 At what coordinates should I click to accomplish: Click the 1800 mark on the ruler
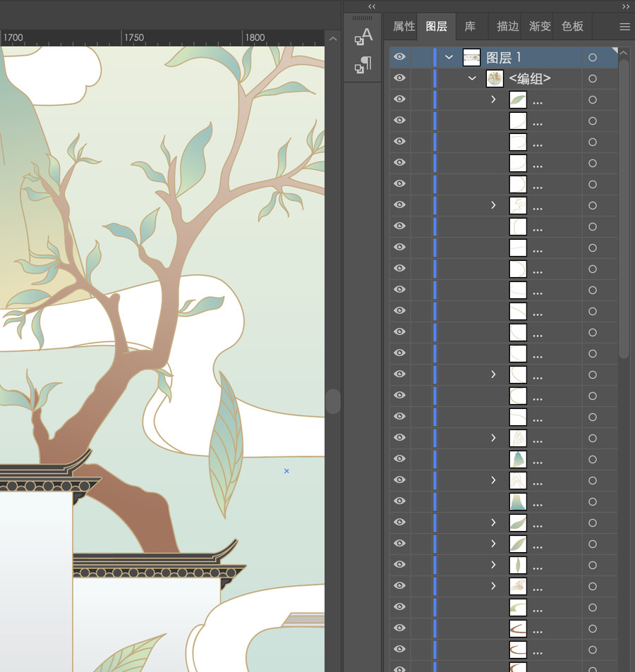pyautogui.click(x=255, y=37)
